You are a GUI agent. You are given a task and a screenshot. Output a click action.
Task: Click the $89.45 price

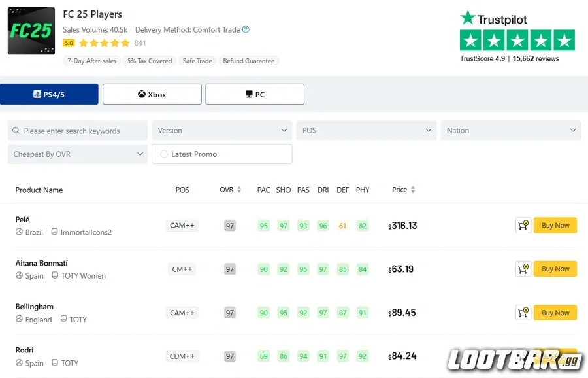(x=402, y=313)
